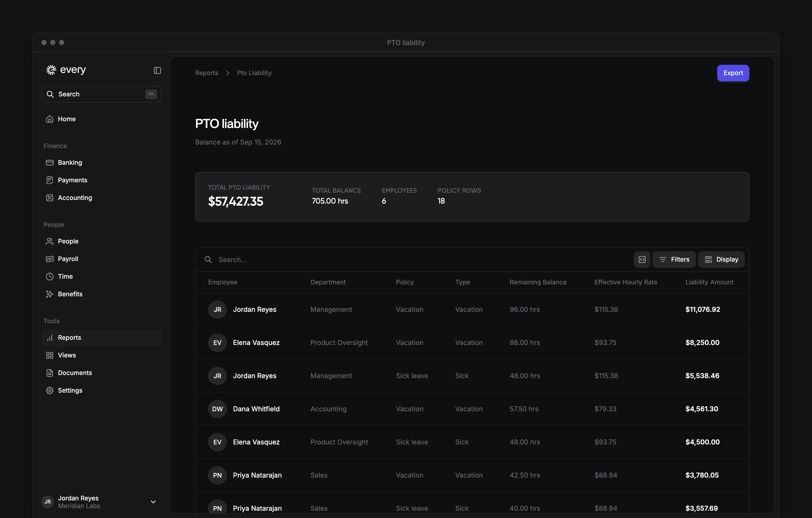Click $8,250.00 liability amount
The image size is (812, 518).
(702, 343)
